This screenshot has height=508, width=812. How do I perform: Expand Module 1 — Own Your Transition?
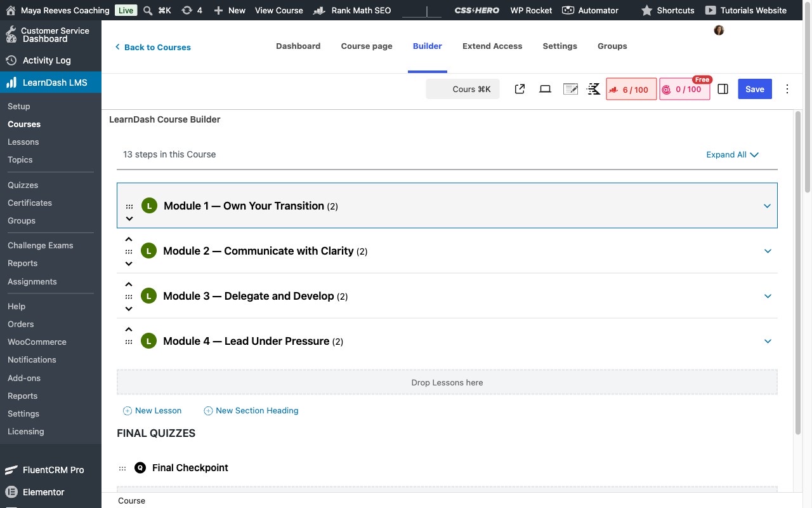pyautogui.click(x=767, y=206)
